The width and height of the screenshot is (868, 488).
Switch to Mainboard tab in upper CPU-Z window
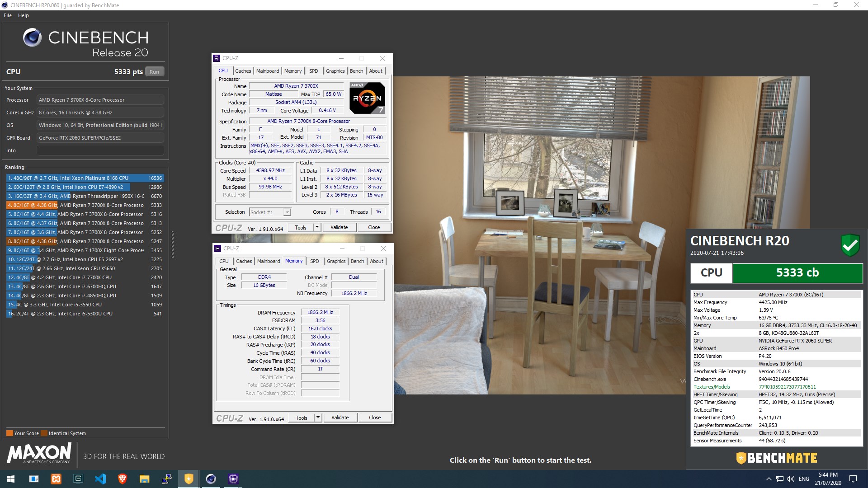pyautogui.click(x=268, y=71)
